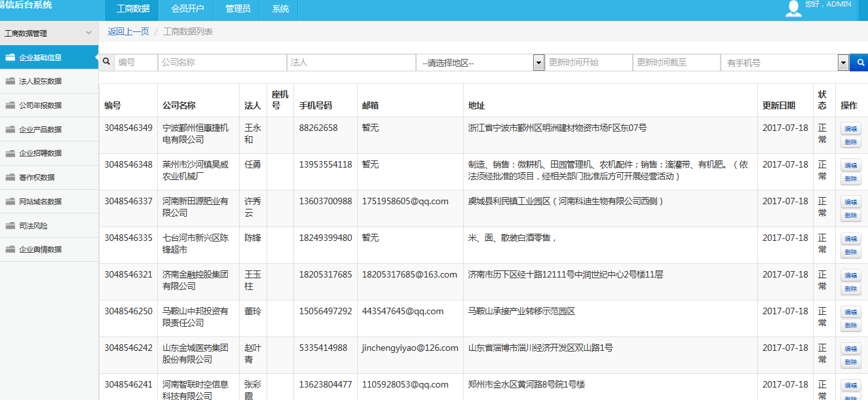Click the 邮箱 column header
868x400 pixels.
(x=370, y=105)
